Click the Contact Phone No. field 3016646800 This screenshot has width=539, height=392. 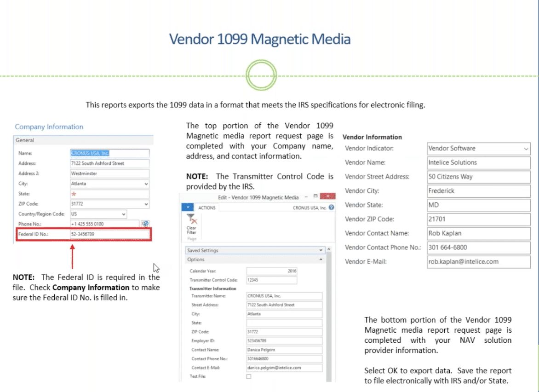tap(284, 359)
